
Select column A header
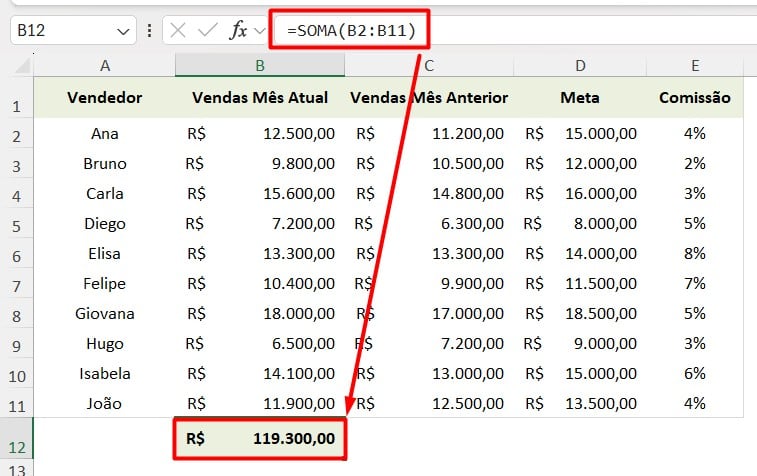[x=105, y=66]
